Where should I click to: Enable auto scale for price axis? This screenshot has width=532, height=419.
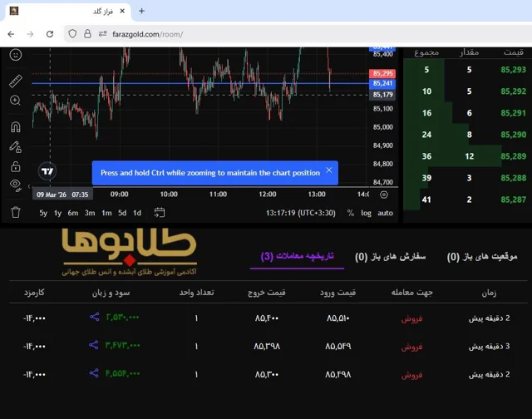coord(386,213)
